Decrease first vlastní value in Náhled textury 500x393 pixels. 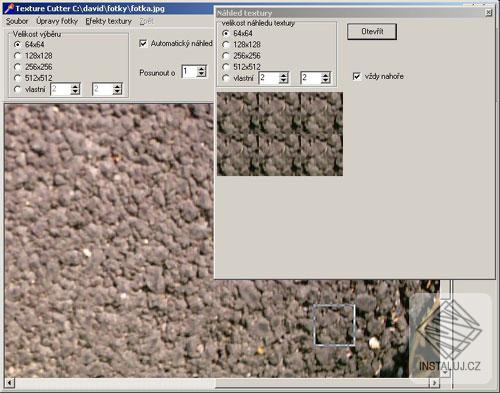284,81
